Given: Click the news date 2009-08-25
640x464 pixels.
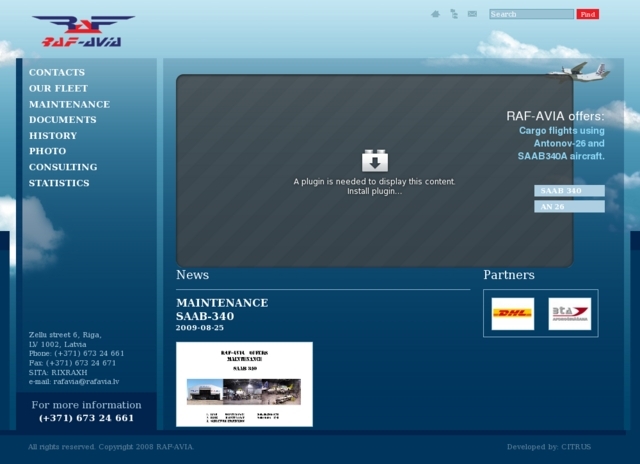Looking at the screenshot, I should click(200, 328).
